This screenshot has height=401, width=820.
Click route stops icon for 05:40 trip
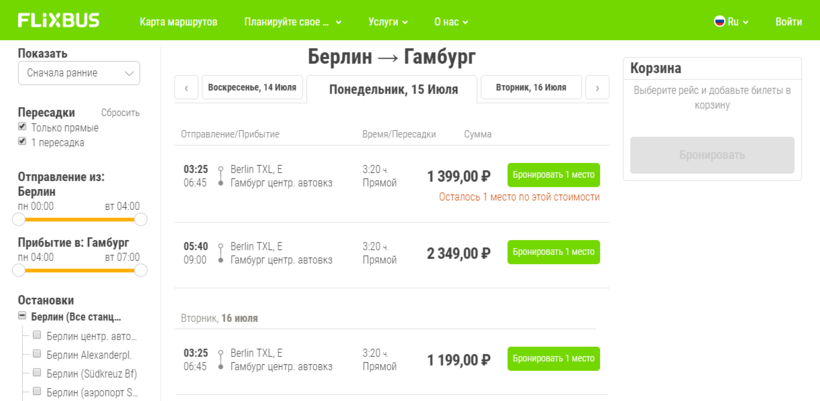coord(220,253)
